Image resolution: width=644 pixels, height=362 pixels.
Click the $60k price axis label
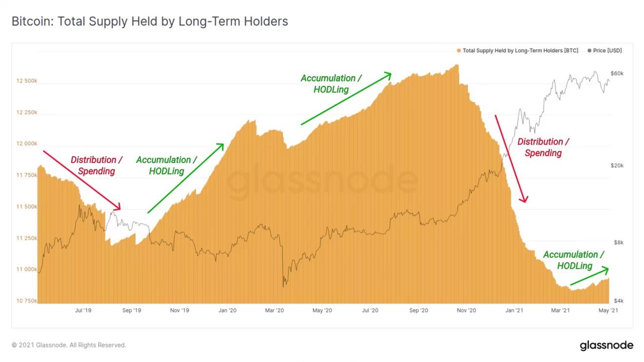[x=617, y=73]
